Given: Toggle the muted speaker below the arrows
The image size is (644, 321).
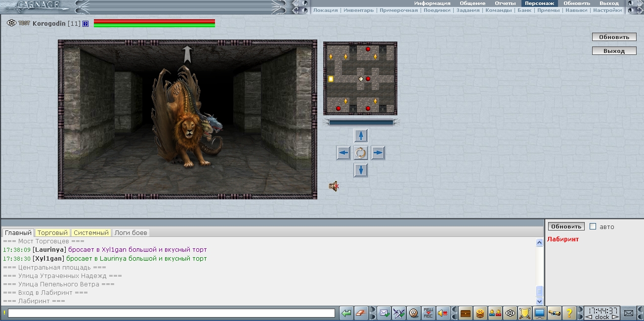Looking at the screenshot, I should (x=334, y=186).
